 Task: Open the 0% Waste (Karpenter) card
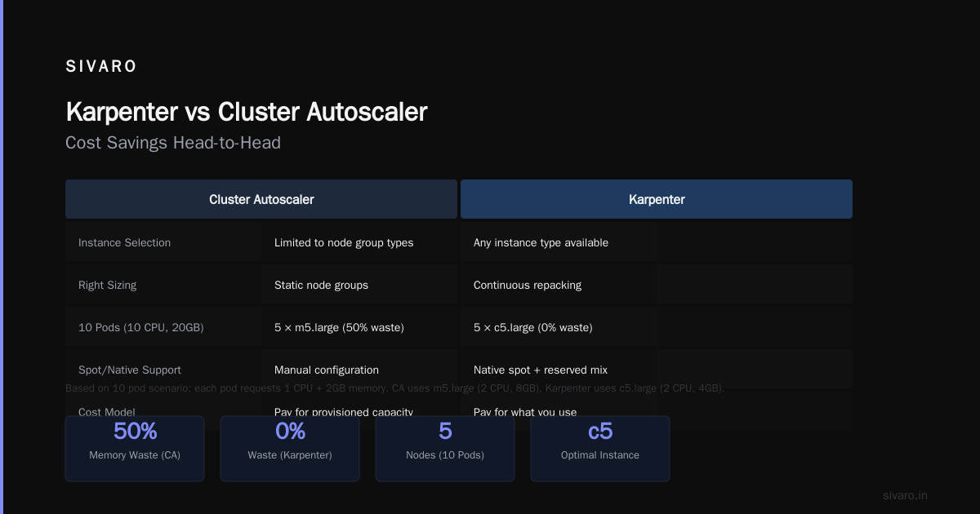(290, 449)
